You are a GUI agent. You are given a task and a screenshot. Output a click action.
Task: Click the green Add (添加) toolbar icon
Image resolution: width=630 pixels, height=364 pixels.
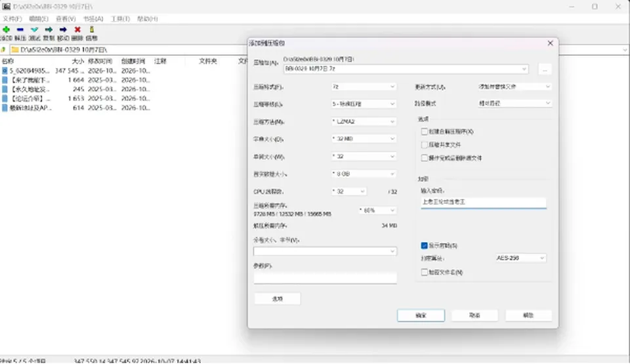click(x=6, y=30)
